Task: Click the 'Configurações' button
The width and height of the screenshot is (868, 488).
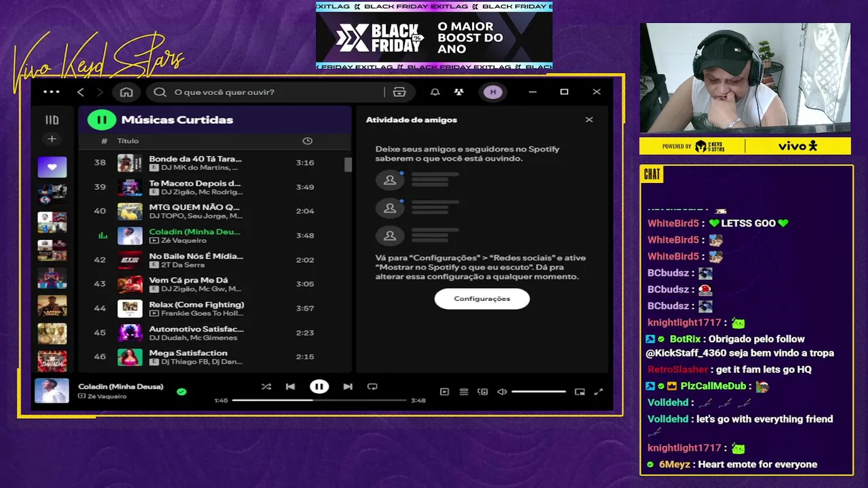Action: [x=482, y=299]
